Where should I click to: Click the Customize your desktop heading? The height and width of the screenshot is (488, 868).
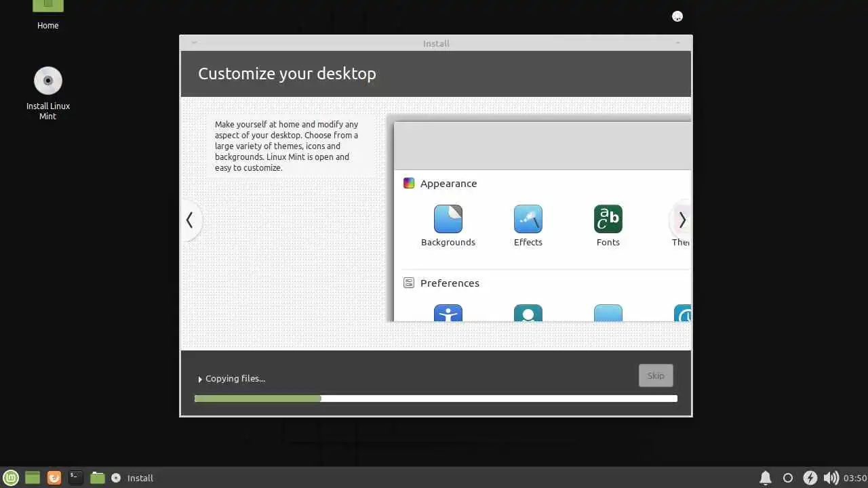[287, 74]
